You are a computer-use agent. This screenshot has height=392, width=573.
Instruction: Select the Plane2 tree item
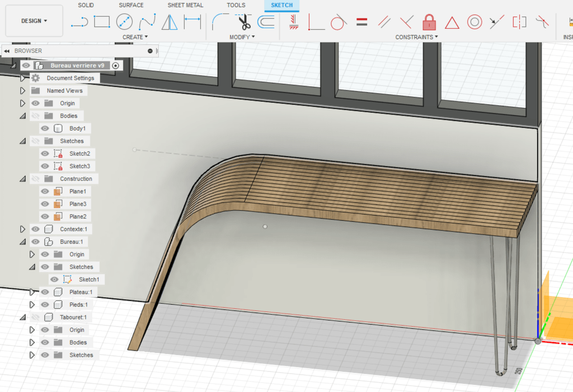point(78,216)
